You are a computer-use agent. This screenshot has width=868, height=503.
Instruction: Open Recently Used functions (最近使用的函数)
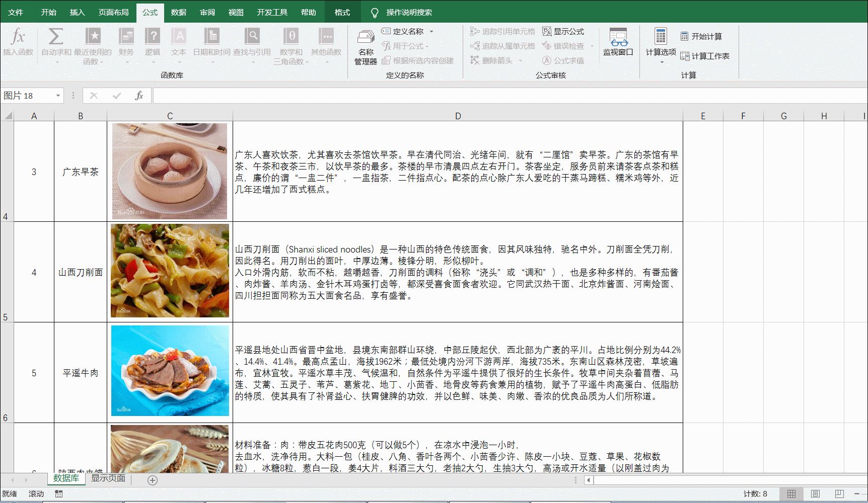coord(93,45)
